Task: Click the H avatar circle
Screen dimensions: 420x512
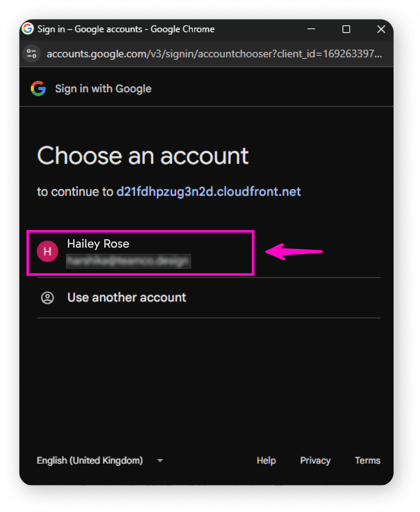Action: click(47, 251)
